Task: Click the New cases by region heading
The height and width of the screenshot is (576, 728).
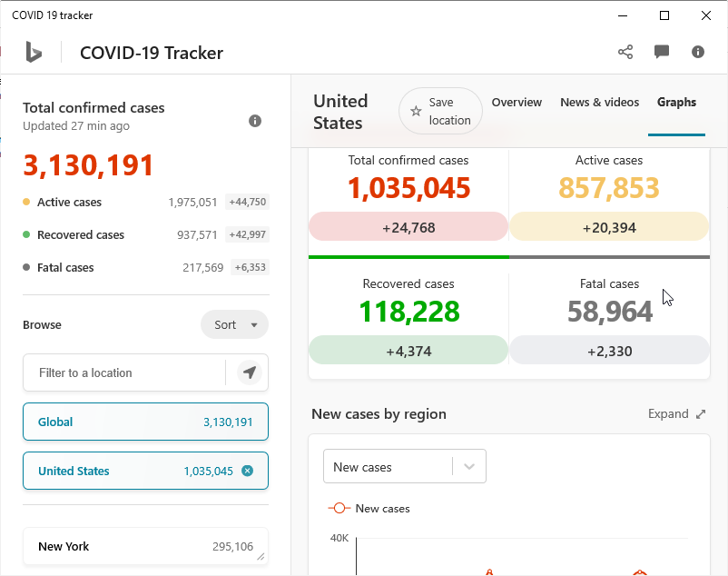Action: [x=379, y=414]
